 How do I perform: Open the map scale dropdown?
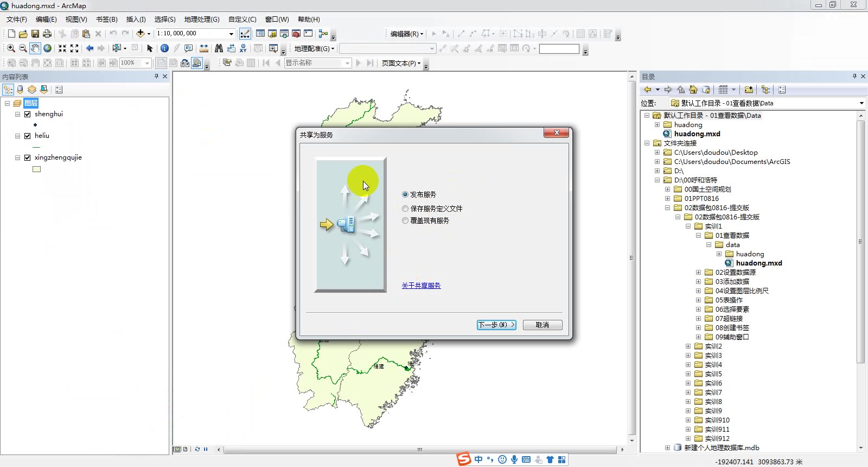[231, 34]
